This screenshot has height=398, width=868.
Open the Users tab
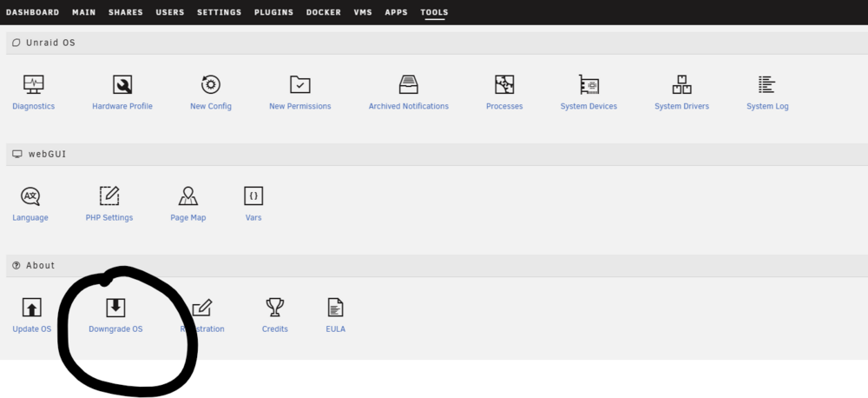coord(170,12)
